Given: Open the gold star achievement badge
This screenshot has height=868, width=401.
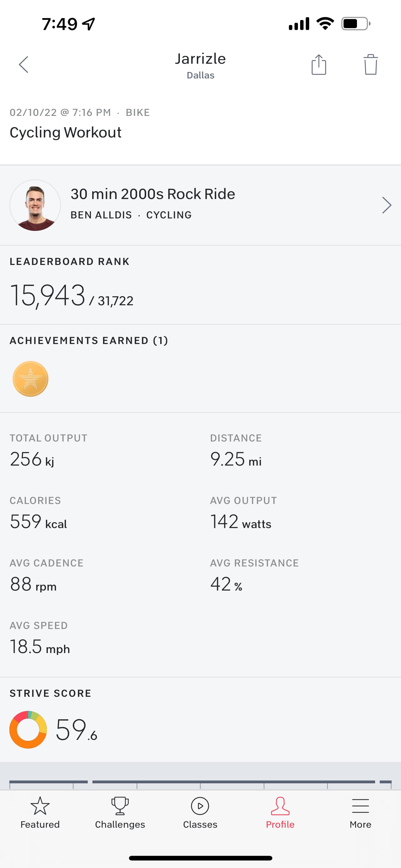Looking at the screenshot, I should click(x=30, y=379).
